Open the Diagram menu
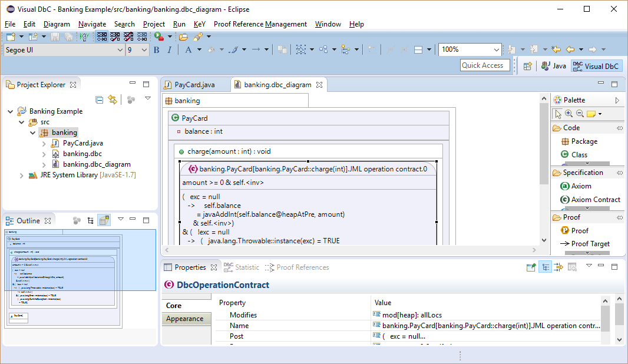Viewport: 628px width, 364px height. point(57,24)
